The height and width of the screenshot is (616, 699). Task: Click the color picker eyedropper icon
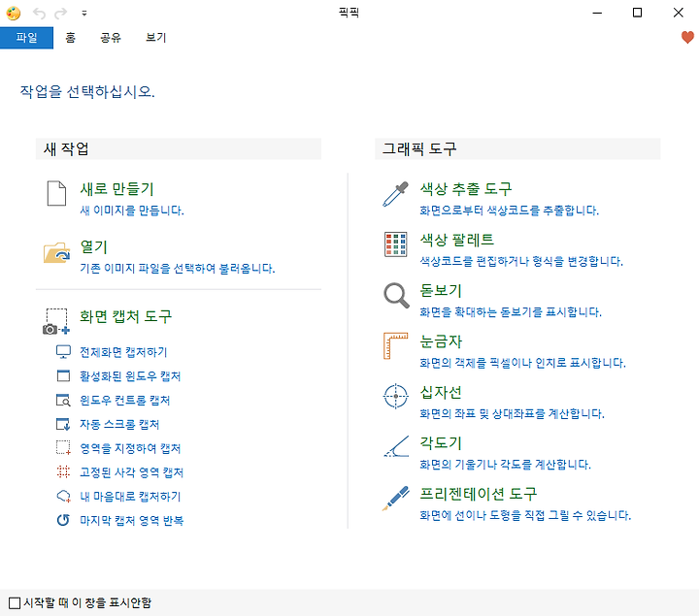tap(395, 194)
